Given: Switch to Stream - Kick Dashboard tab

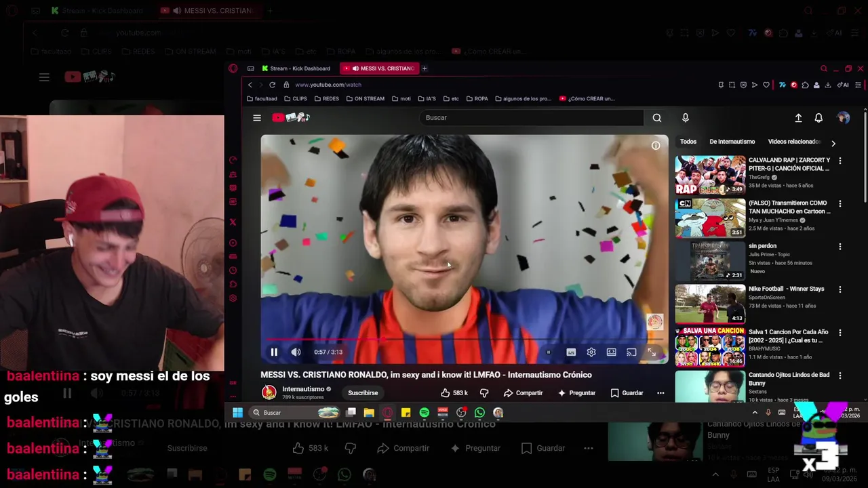Looking at the screenshot, I should click(x=296, y=68).
